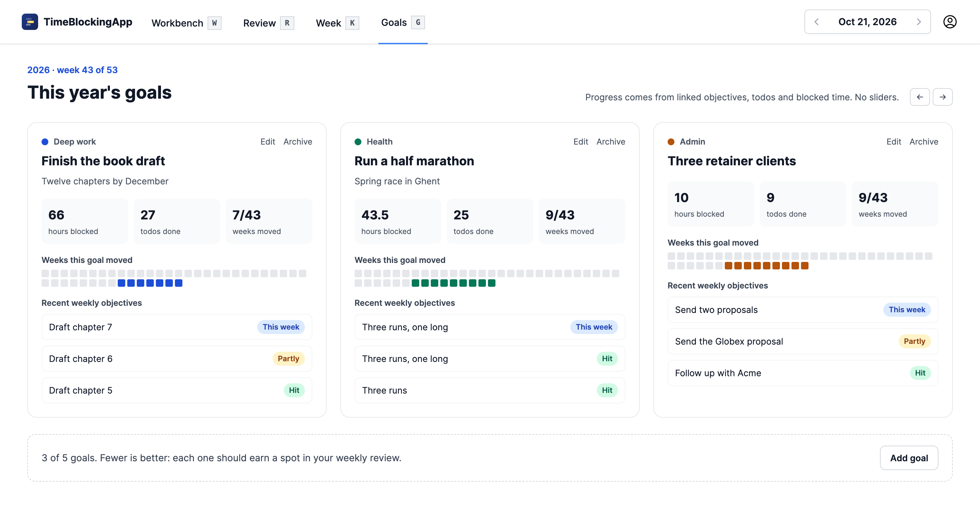Click the Add goal button

point(909,458)
